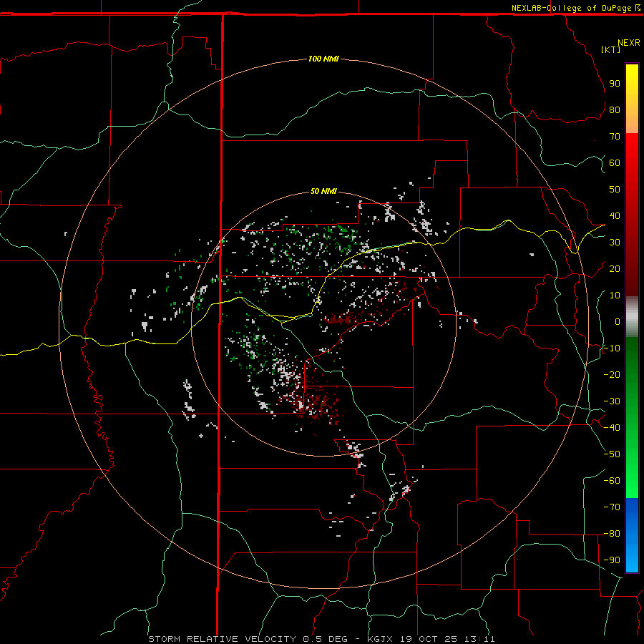Click the -10 value on the velocity scale
This screenshot has height=644, width=644.
(612, 348)
